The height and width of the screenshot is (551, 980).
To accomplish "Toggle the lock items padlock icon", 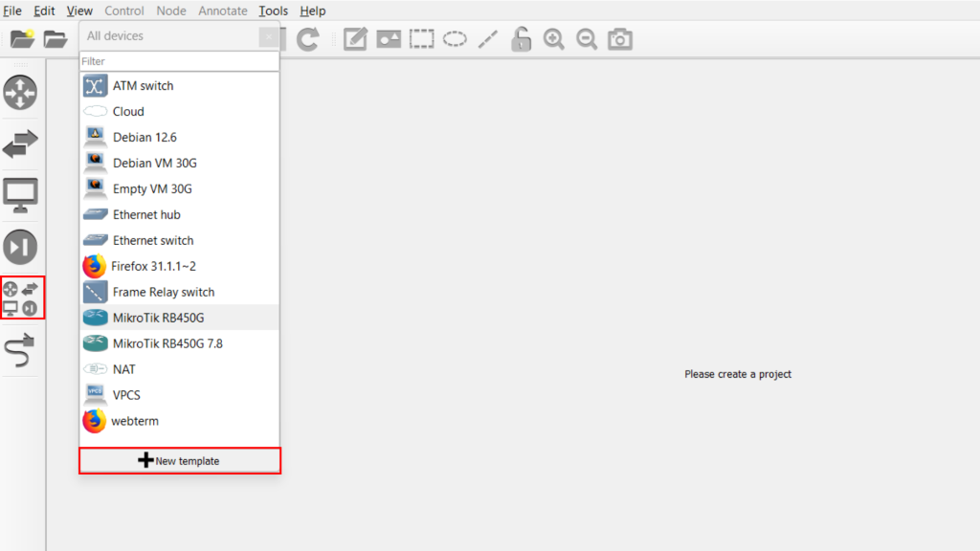I will [x=521, y=39].
